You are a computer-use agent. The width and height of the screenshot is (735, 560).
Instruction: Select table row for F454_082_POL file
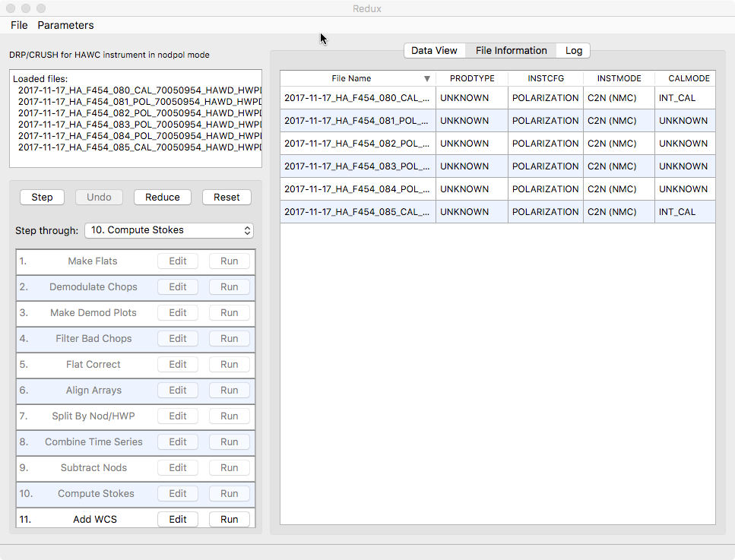click(x=498, y=144)
